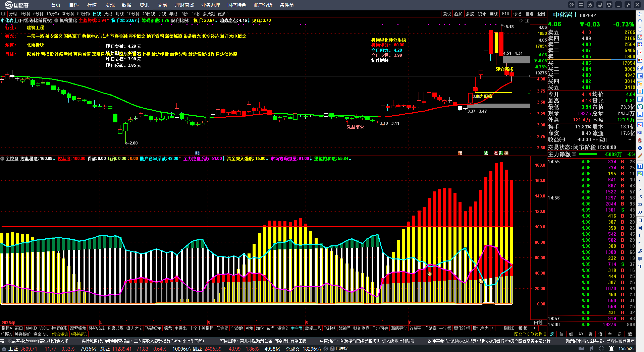The image size is (644, 352).
Task: Select the pencil drawing tool sidebar icon
Action: (x=640, y=156)
